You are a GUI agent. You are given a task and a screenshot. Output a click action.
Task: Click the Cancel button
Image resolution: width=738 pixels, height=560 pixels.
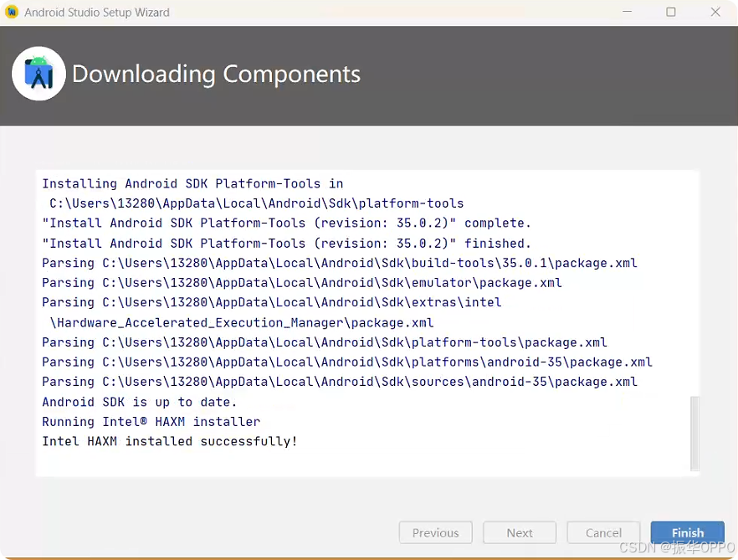point(603,532)
